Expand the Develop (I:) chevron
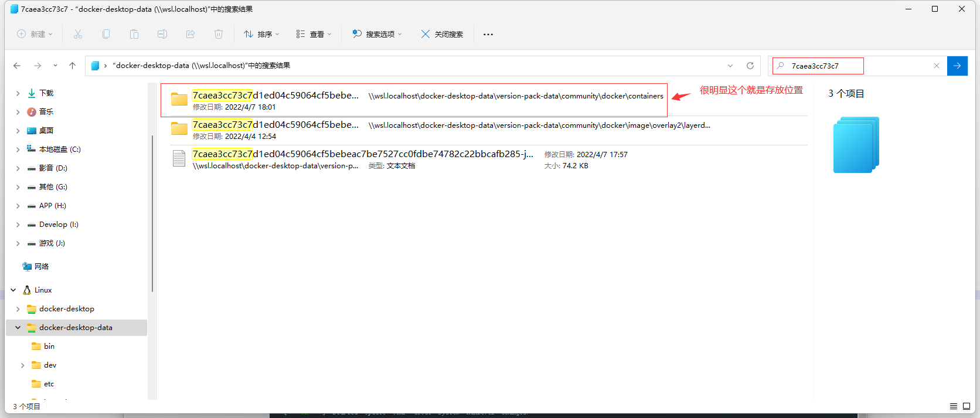The image size is (980, 418). pos(18,224)
